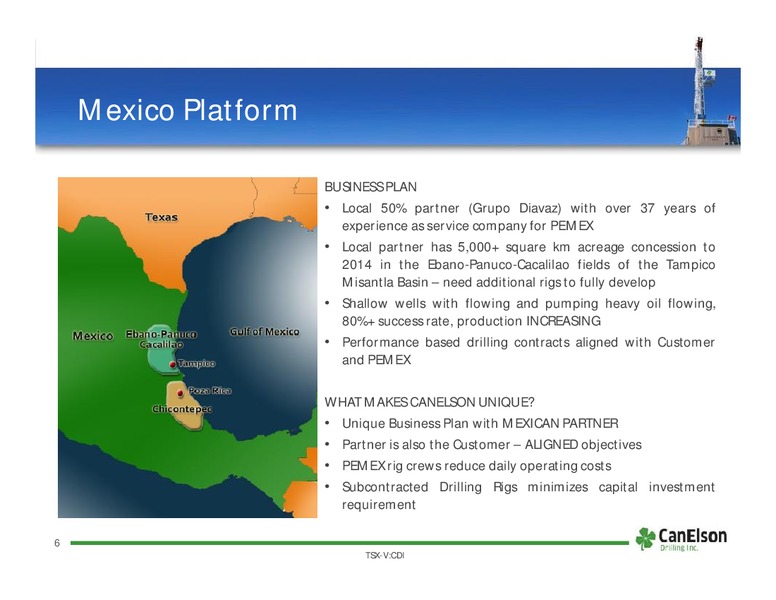The image size is (776, 600).
Task: Click the Chicontepec label on the map
Action: coord(182,409)
